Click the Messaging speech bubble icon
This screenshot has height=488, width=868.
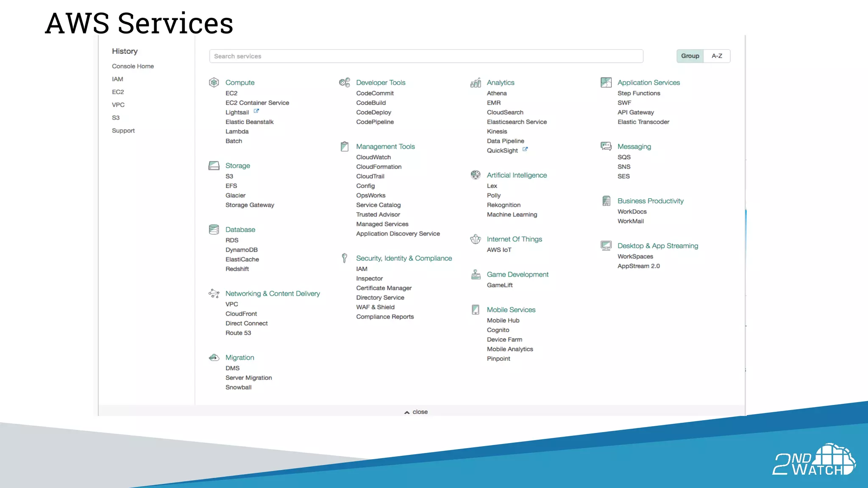click(x=606, y=146)
